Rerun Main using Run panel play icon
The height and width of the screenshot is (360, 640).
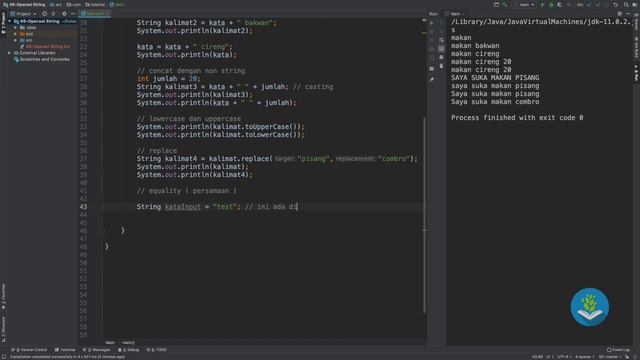(432, 23)
